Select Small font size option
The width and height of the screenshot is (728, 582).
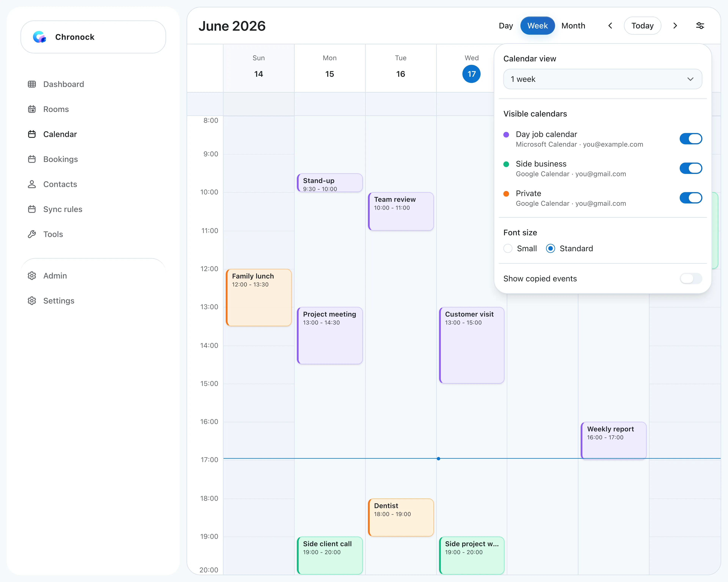[508, 249]
